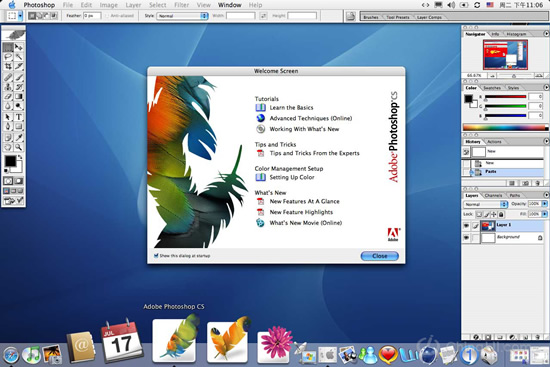Select the Lasso tool
The image size is (550, 367).
(8, 56)
